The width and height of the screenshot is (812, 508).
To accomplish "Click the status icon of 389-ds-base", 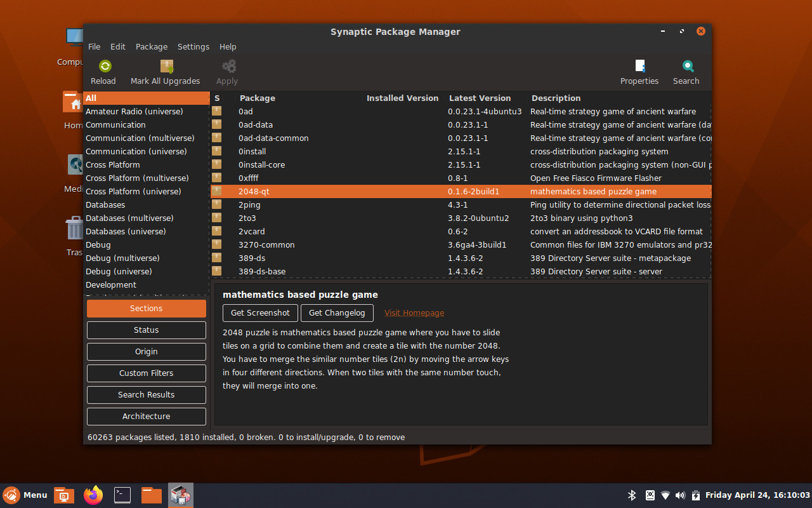I will 217,271.
